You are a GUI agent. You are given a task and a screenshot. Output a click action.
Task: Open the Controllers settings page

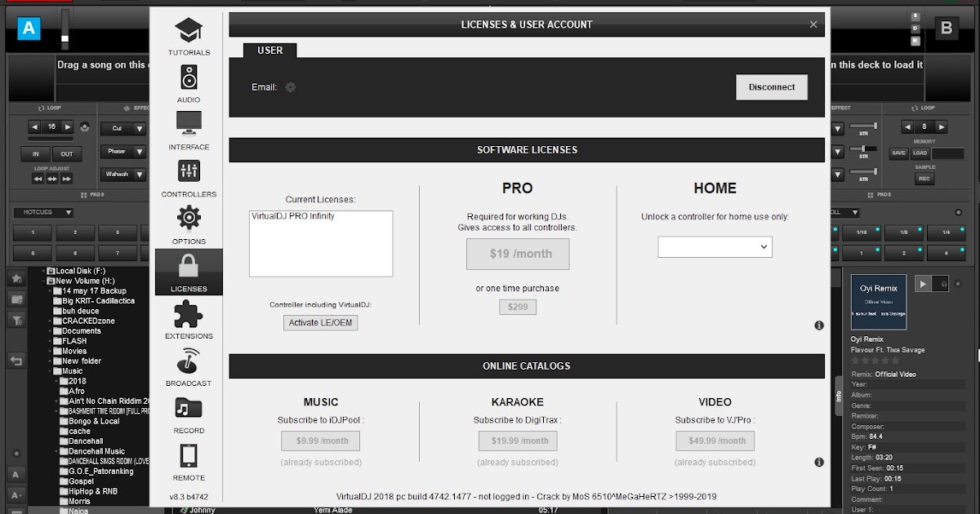pyautogui.click(x=189, y=179)
